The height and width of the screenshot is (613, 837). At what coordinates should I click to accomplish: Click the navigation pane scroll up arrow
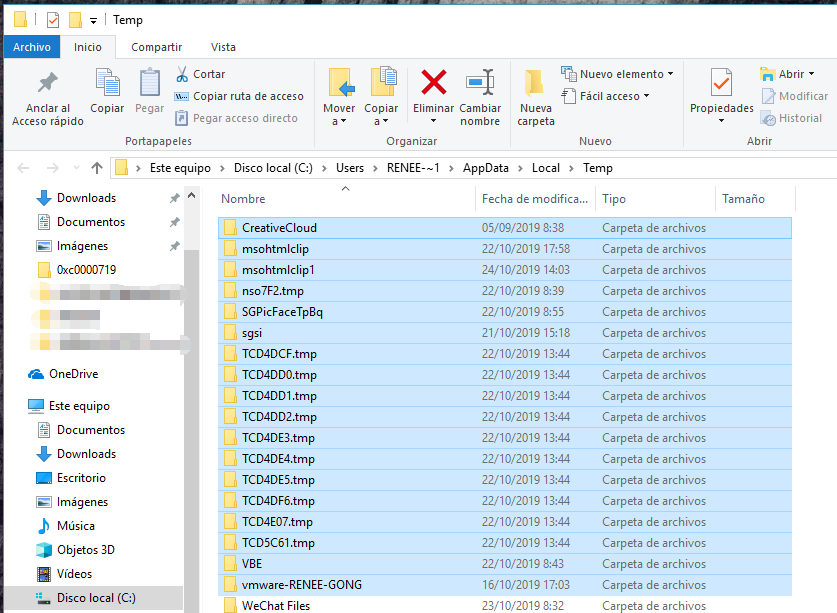click(192, 195)
